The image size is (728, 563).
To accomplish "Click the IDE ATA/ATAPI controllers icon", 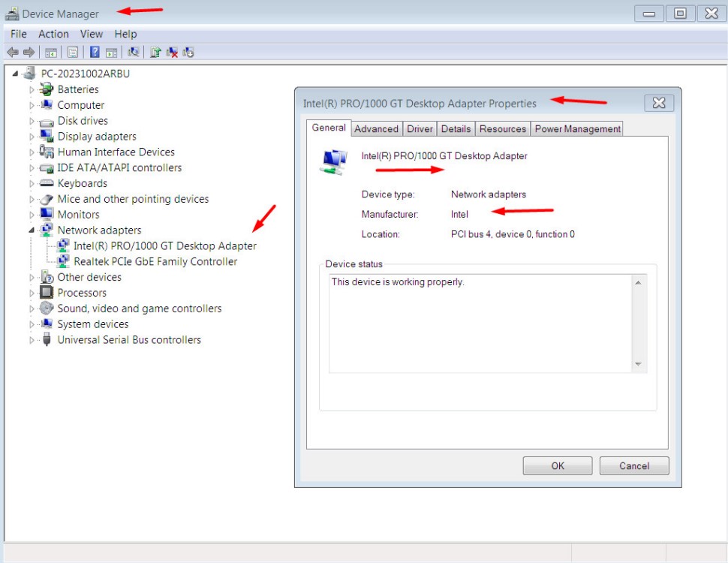I will click(47, 168).
